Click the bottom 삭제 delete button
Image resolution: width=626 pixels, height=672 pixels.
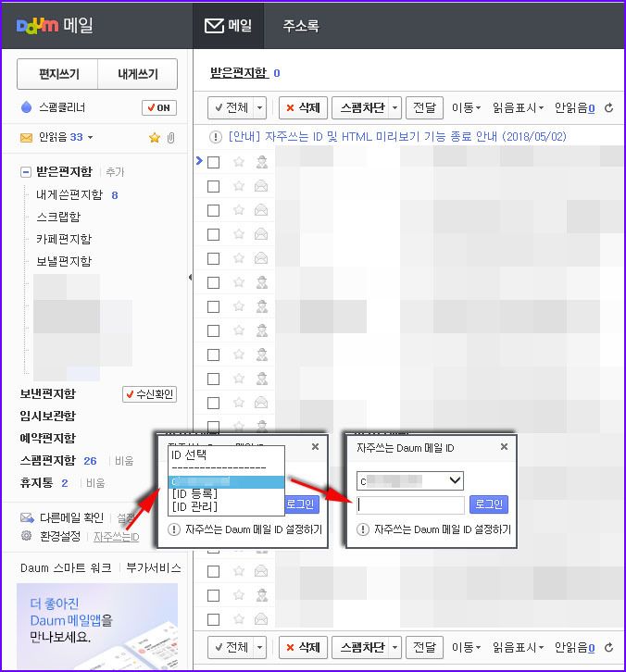coord(304,647)
